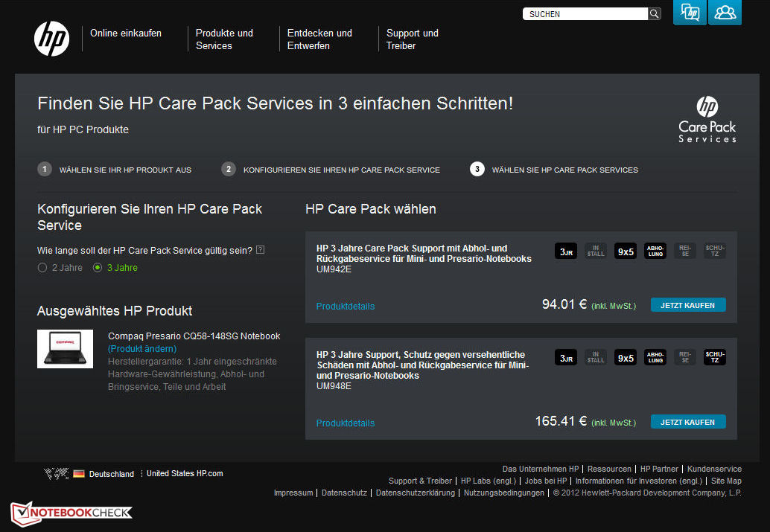
Task: Click the Compaq Presario notebook thumbnail
Action: point(65,348)
